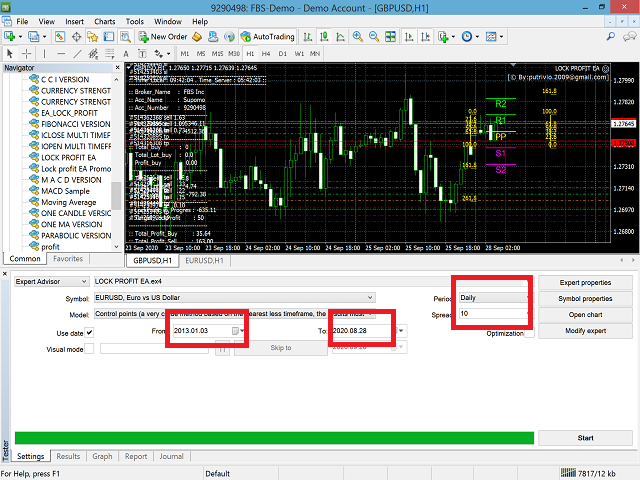Open the Results tab in Tester
The height and width of the screenshot is (480, 640).
click(68, 456)
